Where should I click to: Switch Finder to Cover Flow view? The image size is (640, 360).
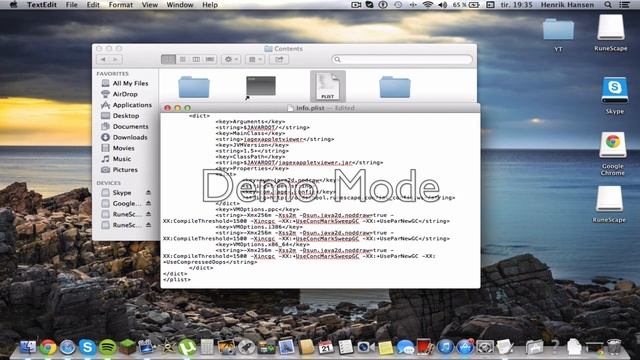pos(210,60)
